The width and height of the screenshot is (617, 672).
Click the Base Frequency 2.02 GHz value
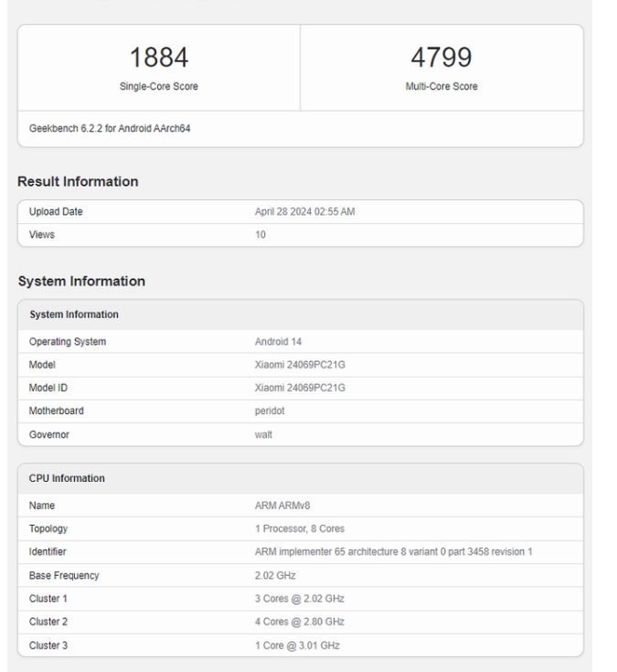click(x=275, y=575)
